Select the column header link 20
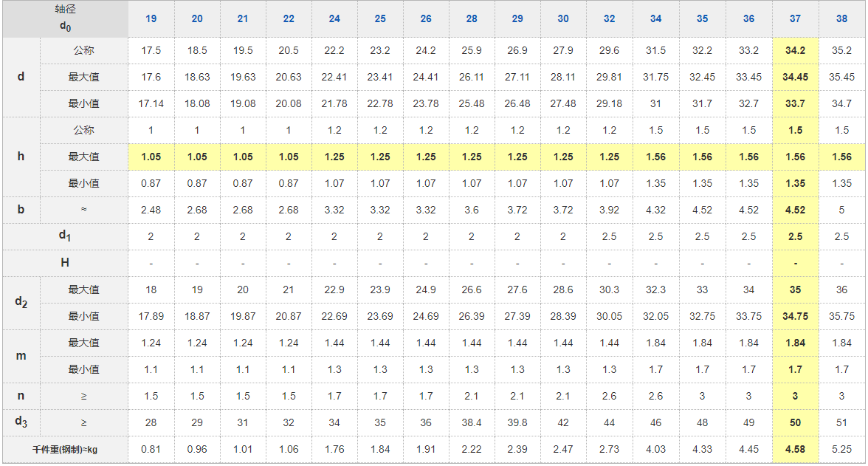This screenshot has width=868, height=466. (197, 18)
